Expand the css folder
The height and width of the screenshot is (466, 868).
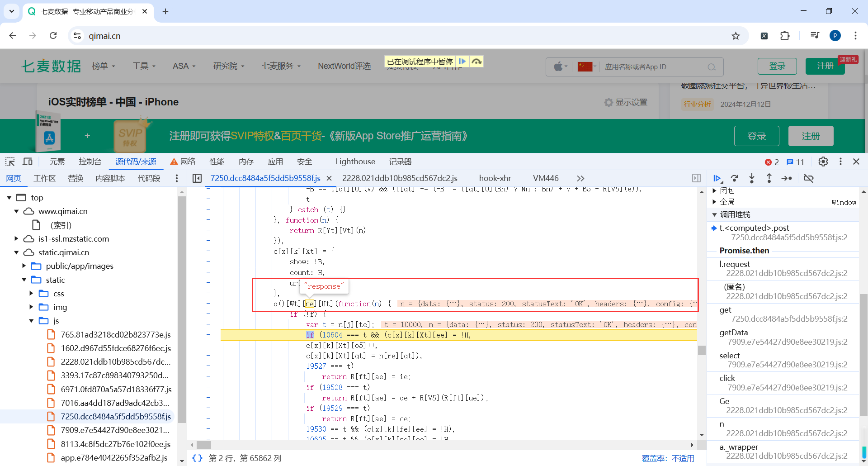click(32, 293)
